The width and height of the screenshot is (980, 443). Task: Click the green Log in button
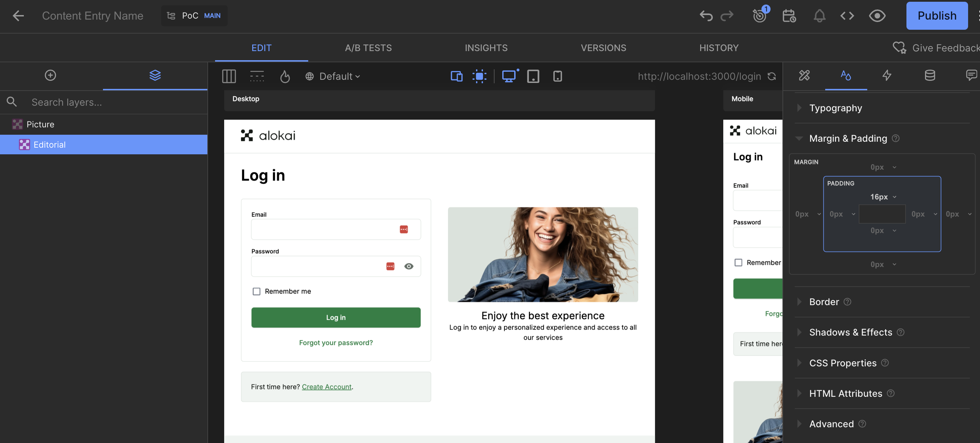336,317
